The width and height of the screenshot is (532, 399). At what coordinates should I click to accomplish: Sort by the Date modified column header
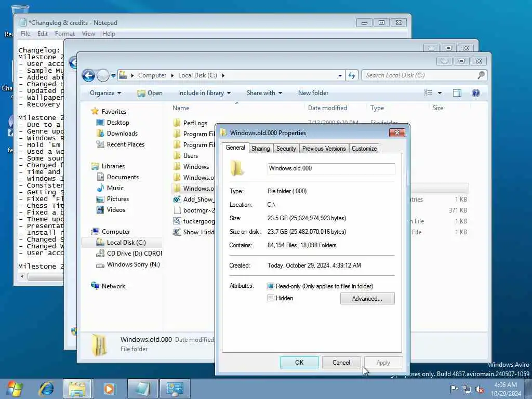[x=327, y=108]
